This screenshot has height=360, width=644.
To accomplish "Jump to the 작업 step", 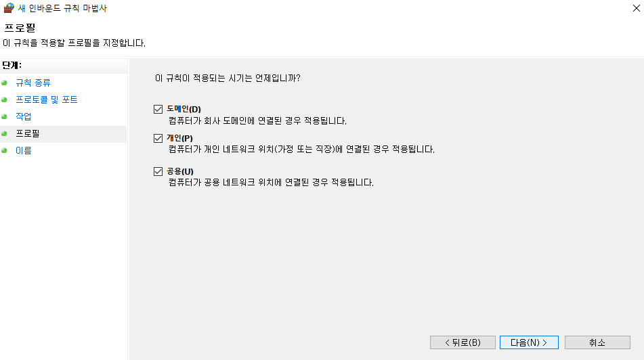I will pos(24,116).
